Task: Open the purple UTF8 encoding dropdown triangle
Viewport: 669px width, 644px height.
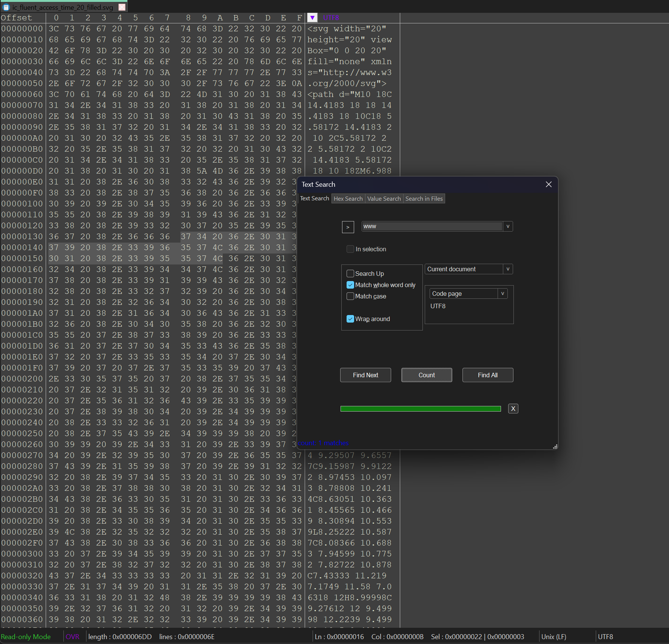Action: [312, 17]
